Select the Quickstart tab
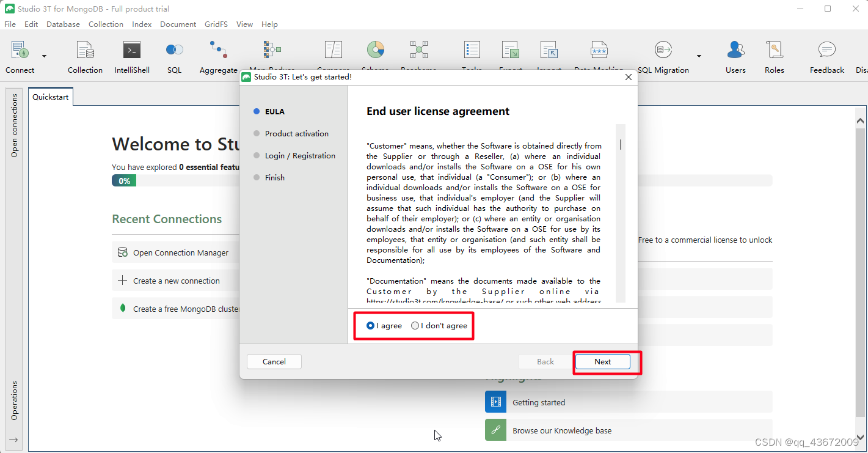The image size is (868, 453). click(x=51, y=97)
